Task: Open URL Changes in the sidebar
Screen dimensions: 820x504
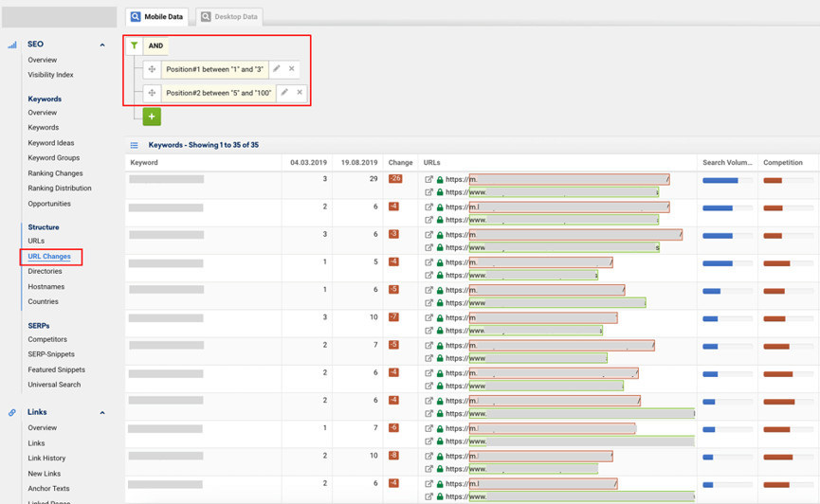Action: (x=49, y=257)
